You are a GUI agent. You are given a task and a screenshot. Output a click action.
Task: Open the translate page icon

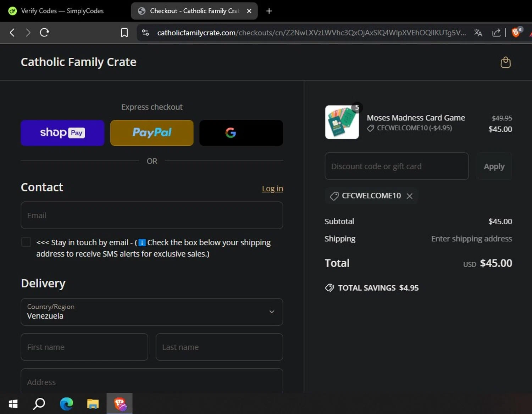tap(478, 33)
